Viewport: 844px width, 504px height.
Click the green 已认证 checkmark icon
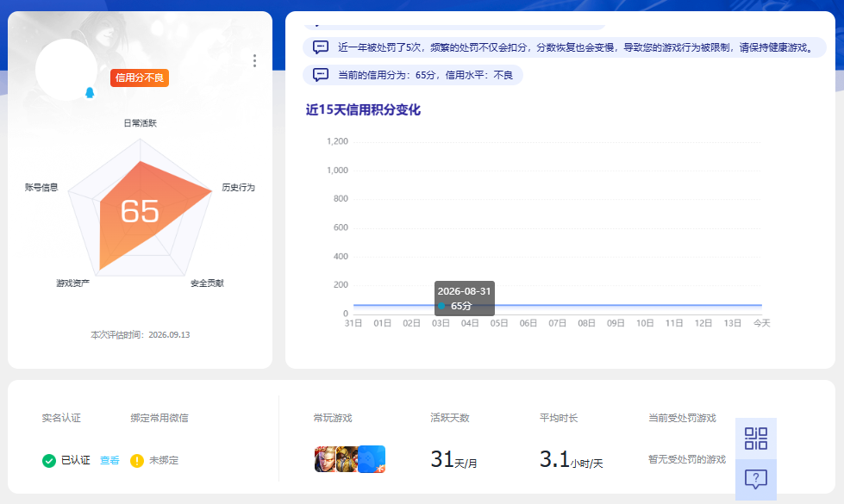pos(49,460)
